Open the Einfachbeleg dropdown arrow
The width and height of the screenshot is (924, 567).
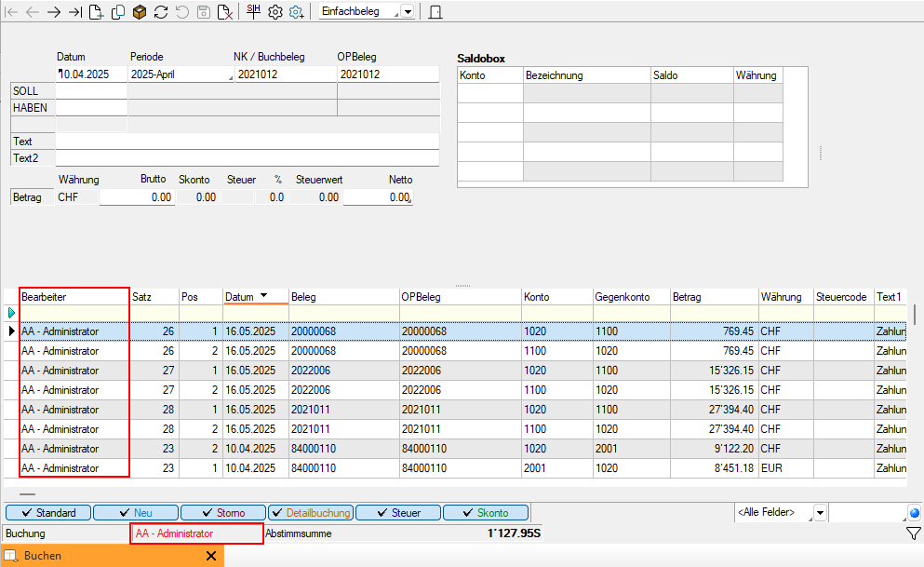coord(408,12)
